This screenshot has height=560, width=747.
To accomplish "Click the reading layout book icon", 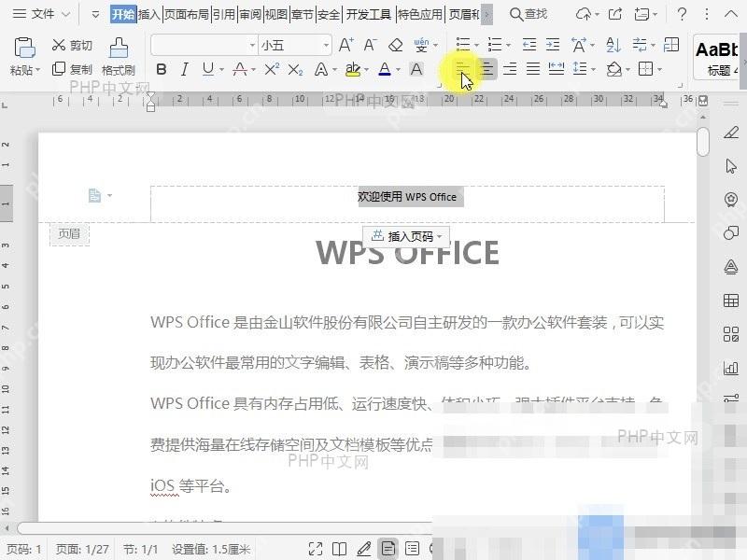I will pos(339,549).
